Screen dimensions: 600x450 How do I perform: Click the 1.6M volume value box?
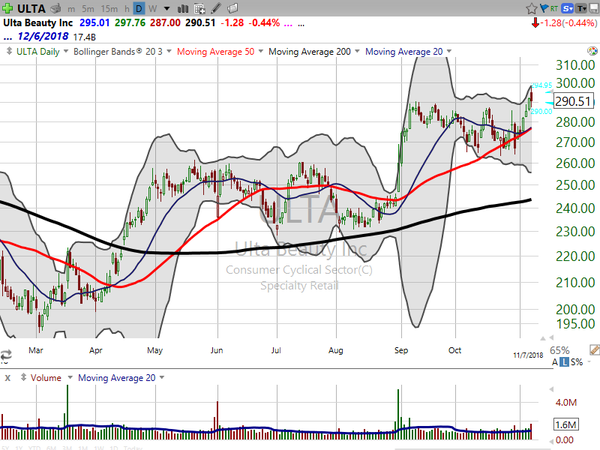566,424
